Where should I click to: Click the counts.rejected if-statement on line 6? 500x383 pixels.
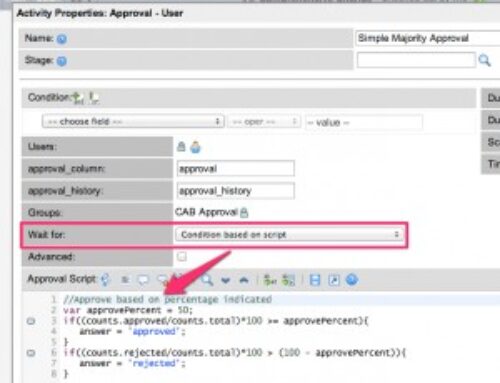tap(234, 352)
